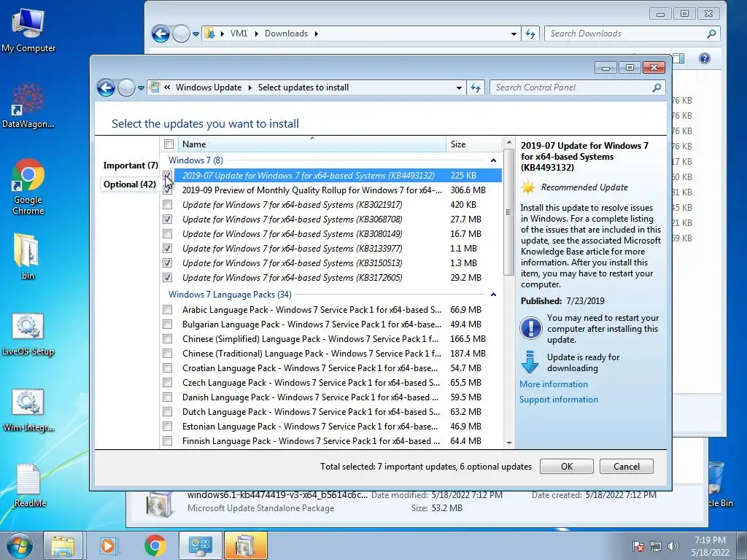Toggle the select-all checkbox next to Name
747x560 pixels.
169,144
